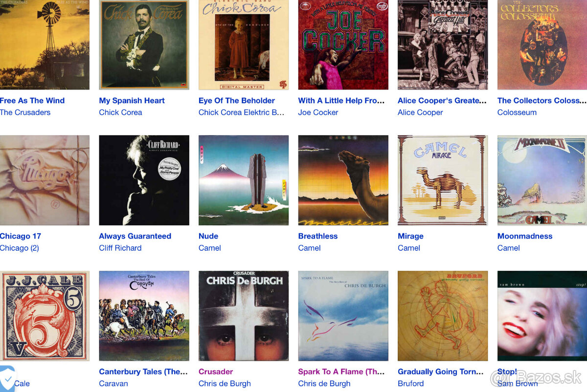Open the Chicago 17 album cover image

tap(45, 180)
